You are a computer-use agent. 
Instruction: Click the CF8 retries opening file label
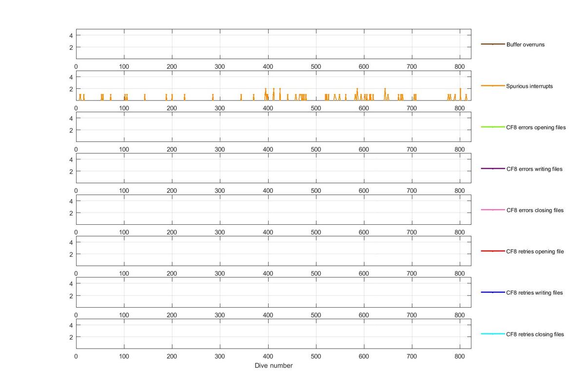(535, 251)
